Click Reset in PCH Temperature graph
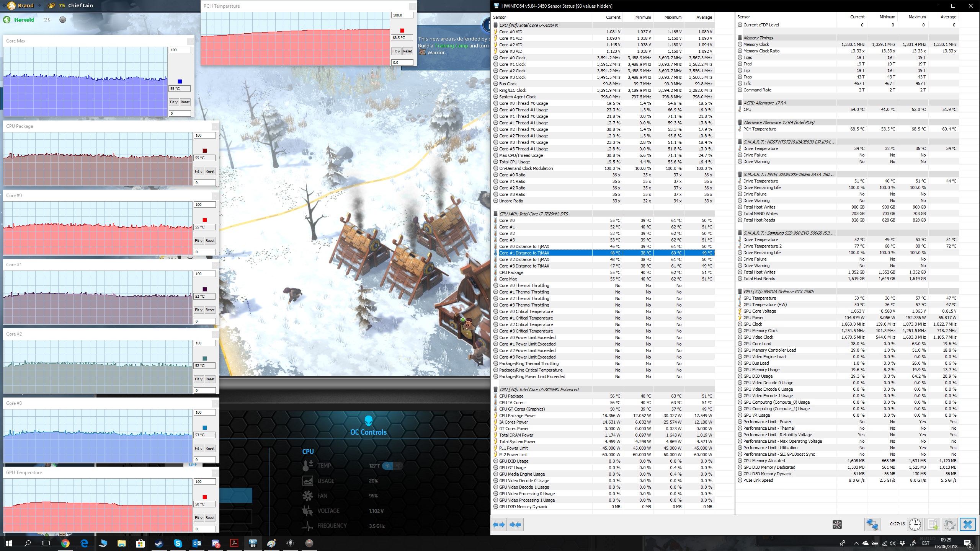Screen dimensions: 980x551 407,51
